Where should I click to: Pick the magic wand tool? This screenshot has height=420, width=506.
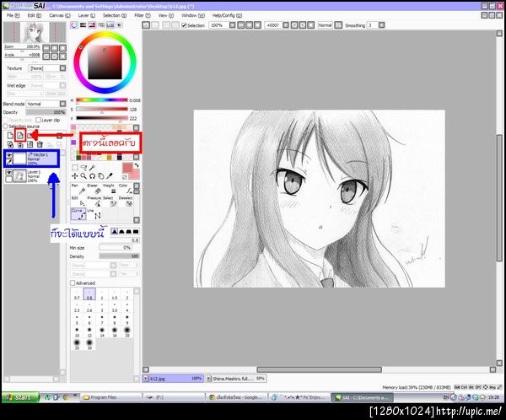point(92,168)
